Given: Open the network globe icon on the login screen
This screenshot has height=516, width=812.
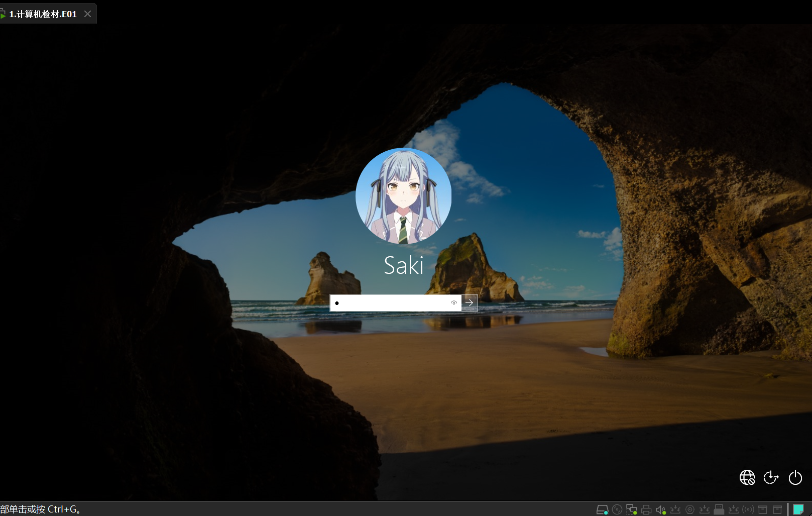Looking at the screenshot, I should (747, 477).
